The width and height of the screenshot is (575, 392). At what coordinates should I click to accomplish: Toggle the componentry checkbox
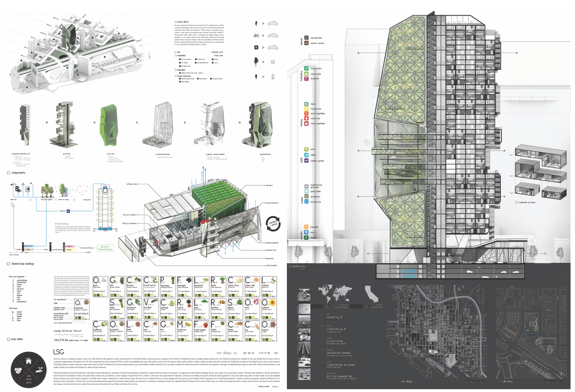pyautogui.click(x=9, y=173)
